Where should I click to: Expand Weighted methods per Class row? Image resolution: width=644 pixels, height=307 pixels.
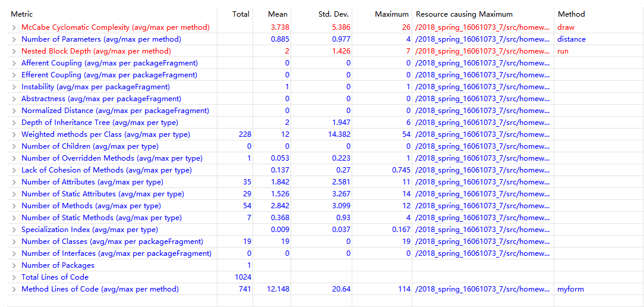tap(14, 134)
